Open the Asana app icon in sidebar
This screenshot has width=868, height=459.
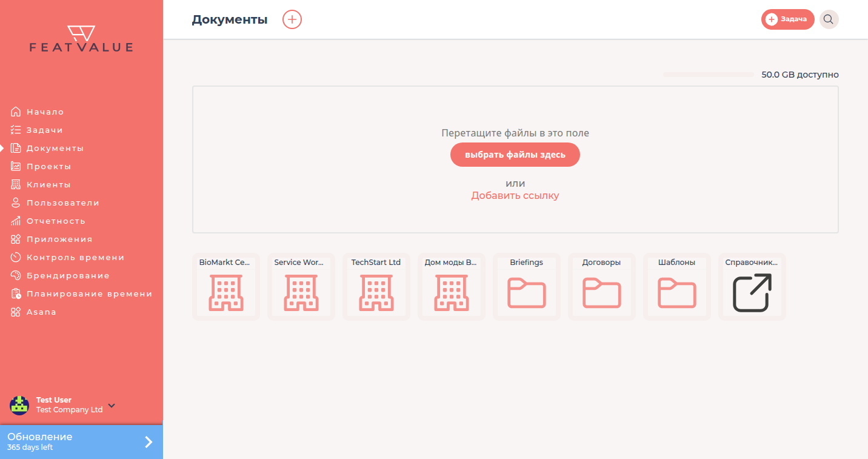pos(16,312)
